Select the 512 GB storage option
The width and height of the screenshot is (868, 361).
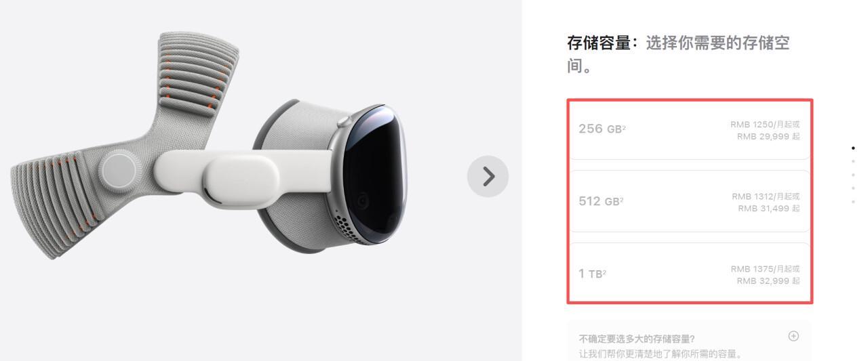689,202
